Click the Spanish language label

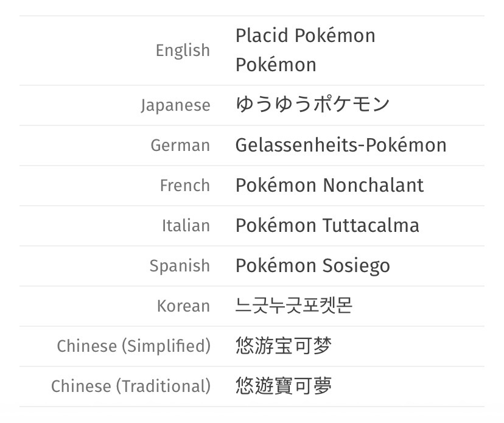(x=180, y=266)
